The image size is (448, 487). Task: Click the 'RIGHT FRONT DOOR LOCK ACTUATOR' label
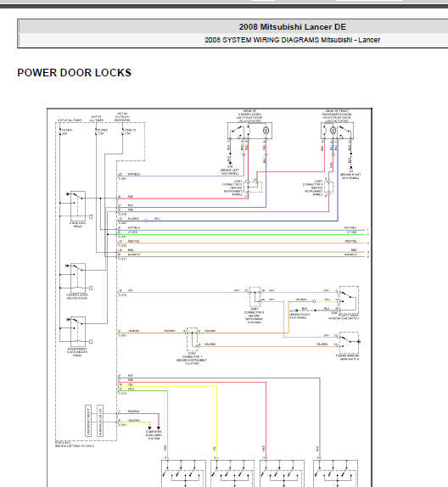(x=337, y=120)
